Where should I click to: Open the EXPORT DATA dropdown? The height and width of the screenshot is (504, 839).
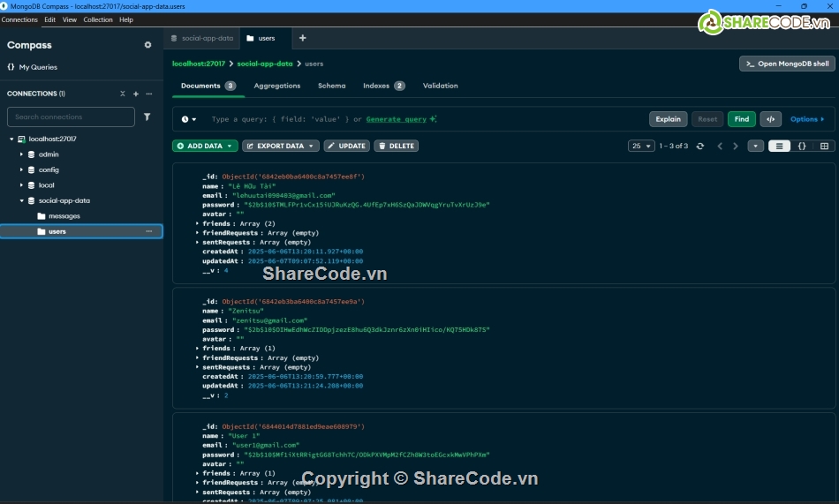pos(280,146)
